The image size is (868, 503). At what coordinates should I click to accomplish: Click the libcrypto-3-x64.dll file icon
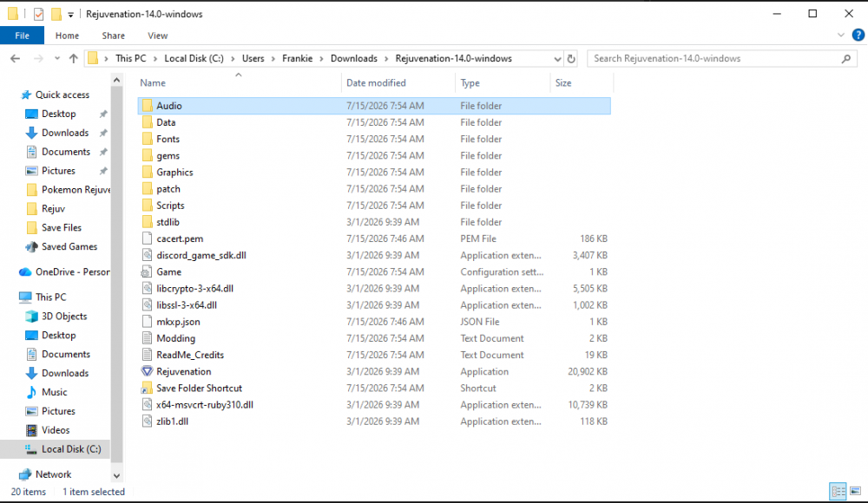147,288
